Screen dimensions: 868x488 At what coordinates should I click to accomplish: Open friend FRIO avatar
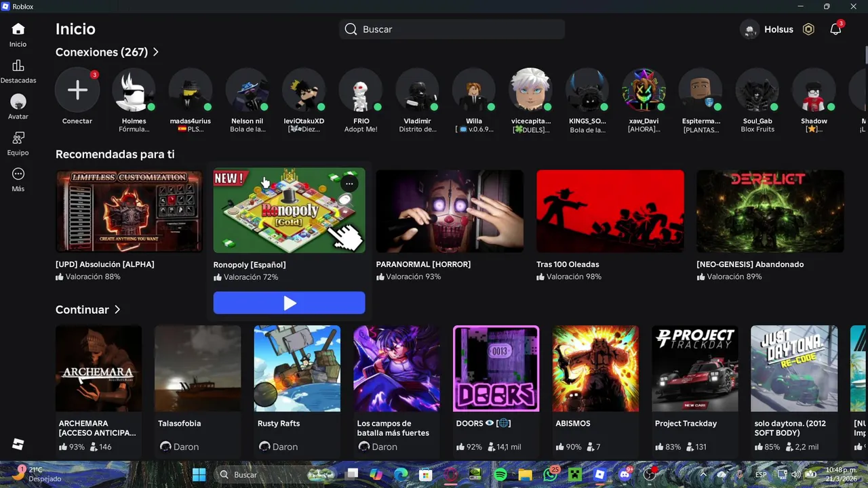click(361, 90)
